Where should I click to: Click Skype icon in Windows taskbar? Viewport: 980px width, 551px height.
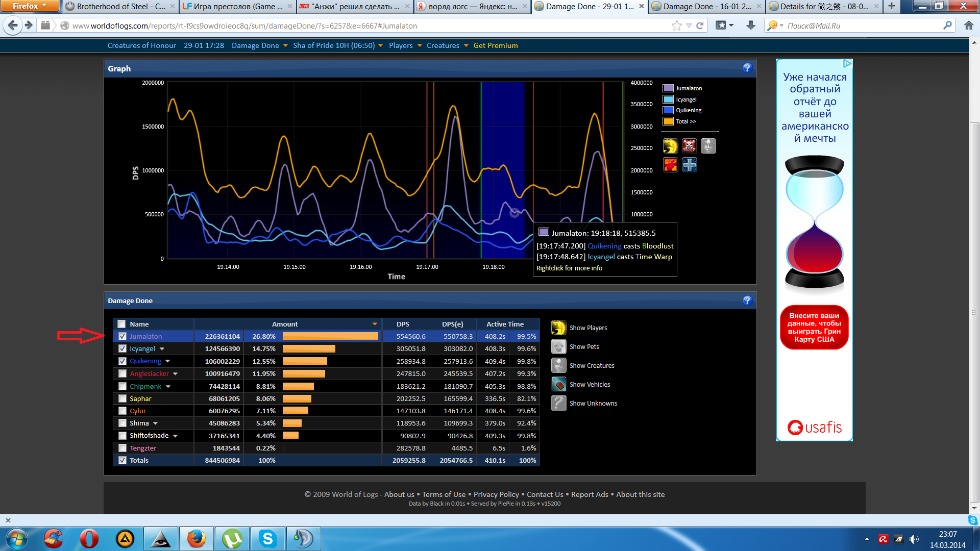(x=267, y=539)
